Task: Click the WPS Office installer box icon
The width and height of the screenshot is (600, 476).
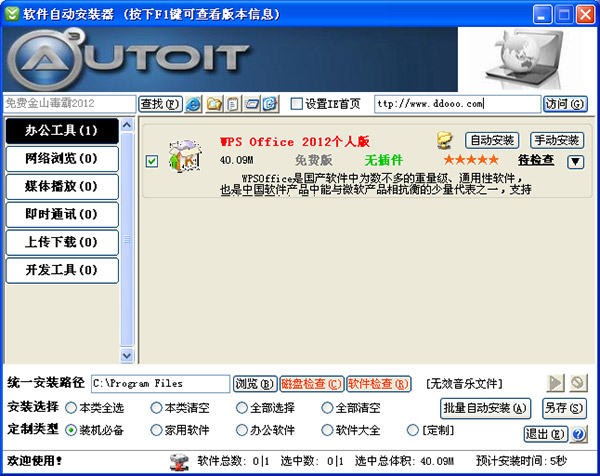Action: (185, 156)
